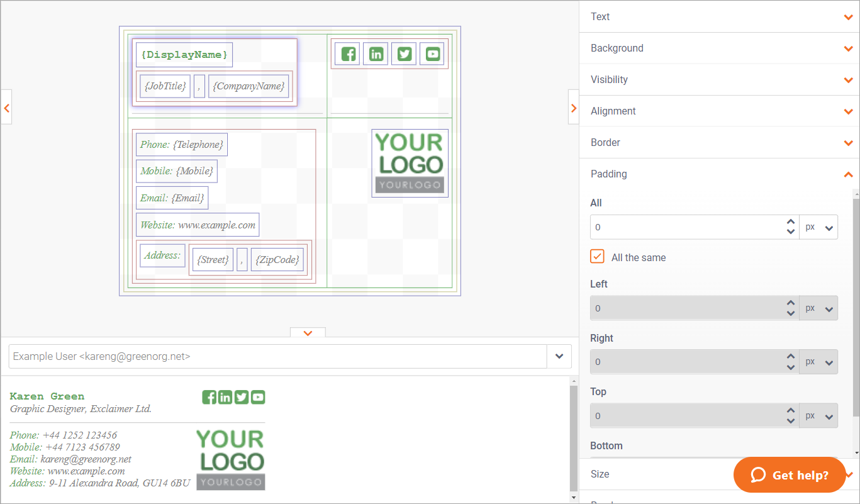Open the All padding px unit dropdown
The image size is (860, 504).
(818, 227)
